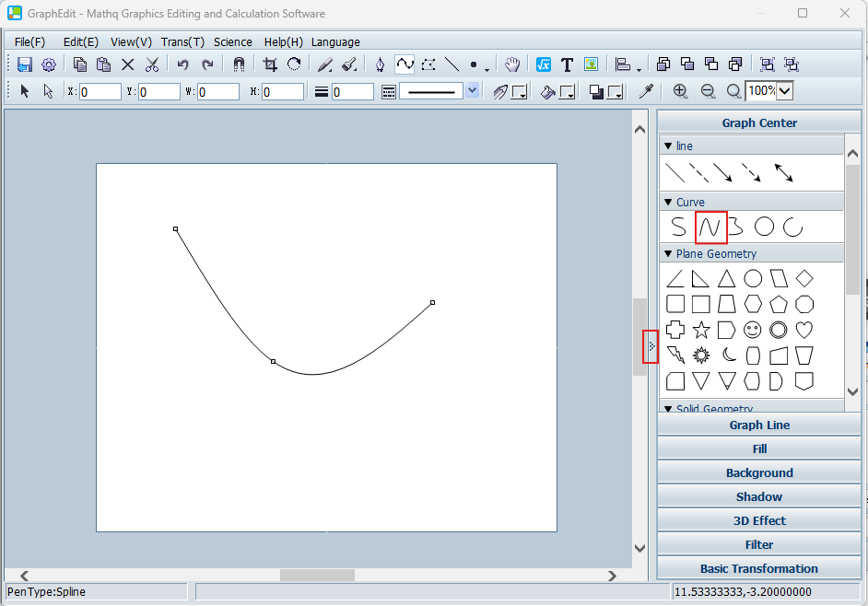Open the File(F) menu

coord(29,42)
